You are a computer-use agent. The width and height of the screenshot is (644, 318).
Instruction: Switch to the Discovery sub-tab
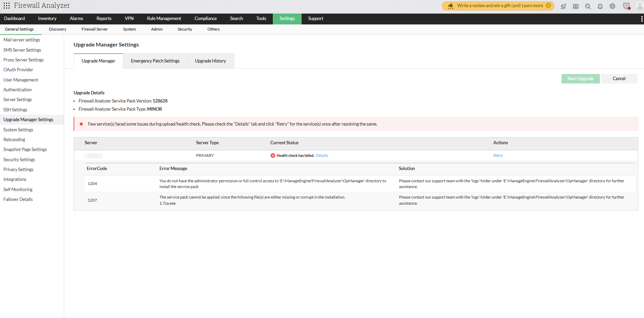[x=58, y=29]
